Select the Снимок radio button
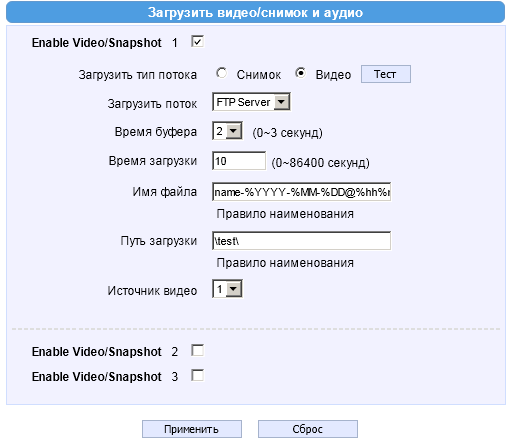Image resolution: width=512 pixels, height=443 pixels. [x=221, y=73]
